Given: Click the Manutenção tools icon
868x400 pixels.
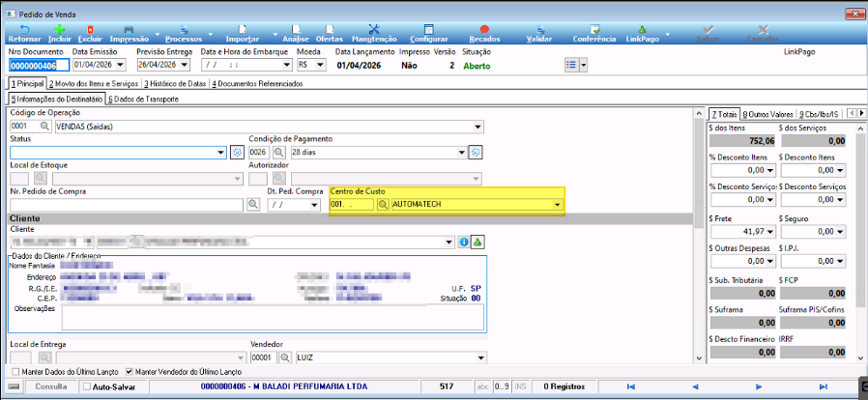Looking at the screenshot, I should (x=374, y=34).
